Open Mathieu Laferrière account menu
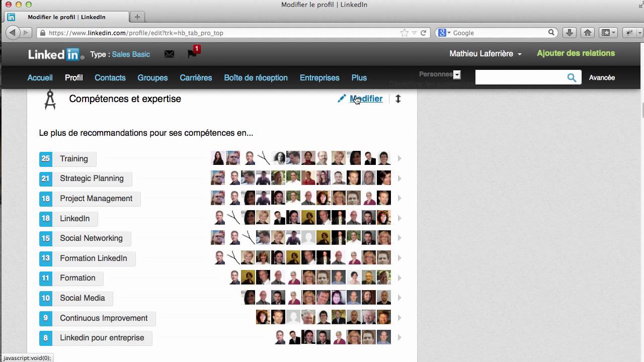 [485, 53]
